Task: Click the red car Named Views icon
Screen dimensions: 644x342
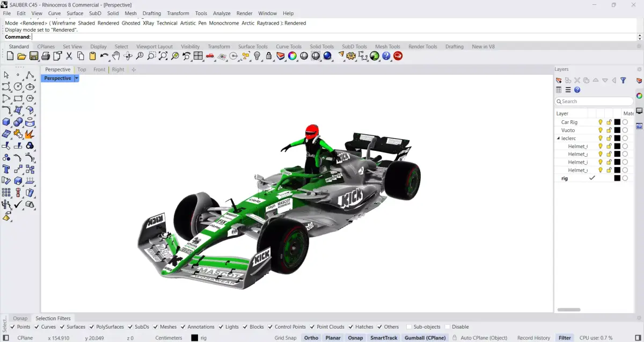Action: coord(210,56)
